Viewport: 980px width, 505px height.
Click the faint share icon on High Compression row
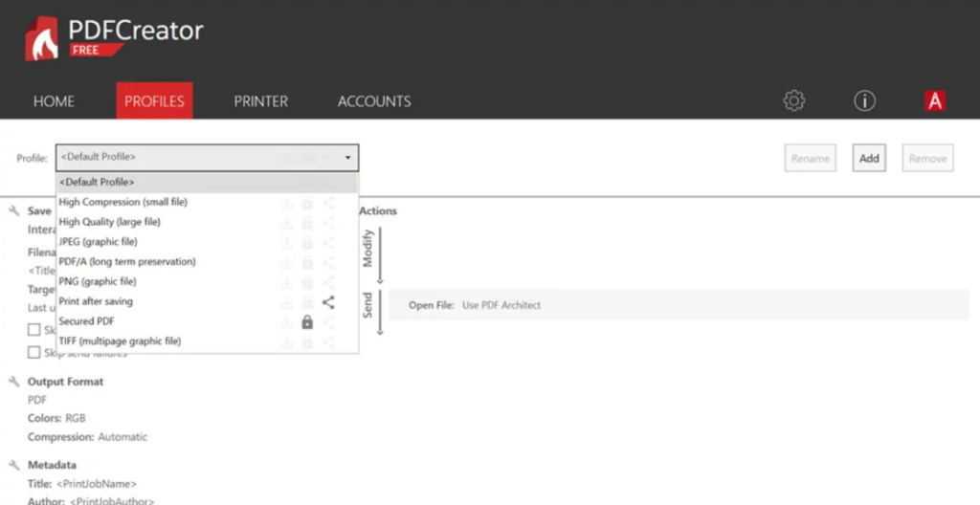click(x=328, y=203)
